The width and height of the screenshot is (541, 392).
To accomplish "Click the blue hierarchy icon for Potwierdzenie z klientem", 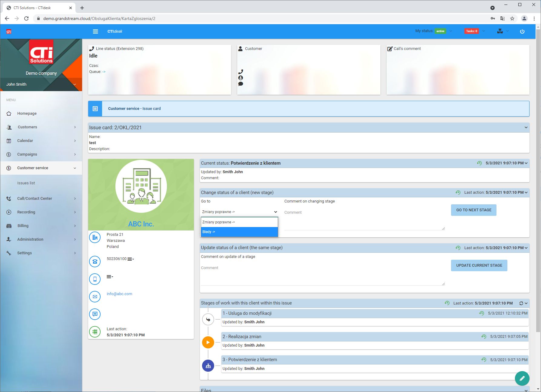I will [x=208, y=366].
